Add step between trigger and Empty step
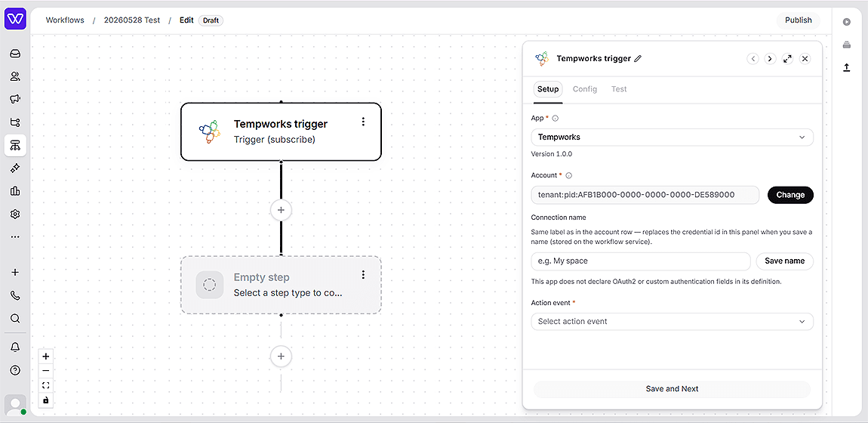This screenshot has height=423, width=868. [281, 210]
